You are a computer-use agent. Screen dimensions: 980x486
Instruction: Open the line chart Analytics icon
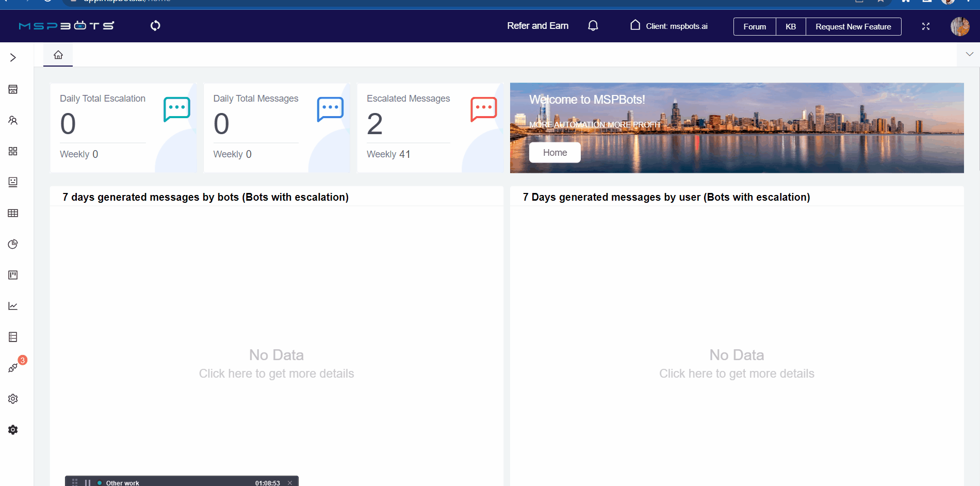12,305
